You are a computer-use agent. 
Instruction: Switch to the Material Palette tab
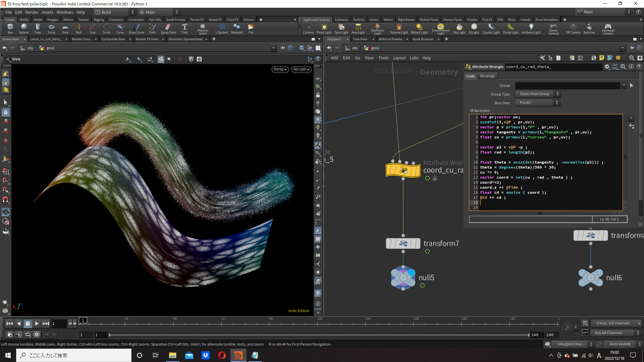(x=390, y=39)
